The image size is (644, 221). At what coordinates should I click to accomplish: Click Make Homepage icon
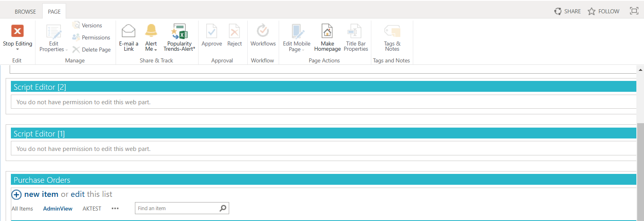tap(327, 31)
